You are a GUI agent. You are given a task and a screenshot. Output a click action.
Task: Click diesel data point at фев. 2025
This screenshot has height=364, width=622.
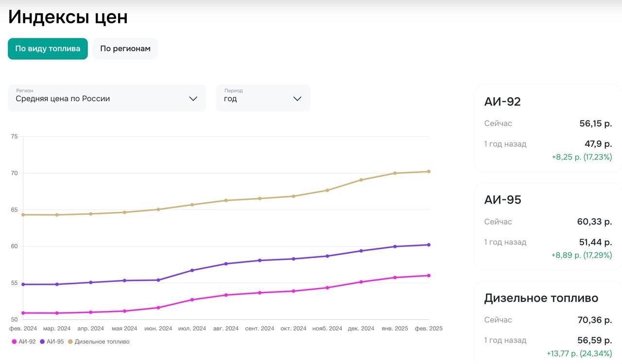(x=429, y=172)
